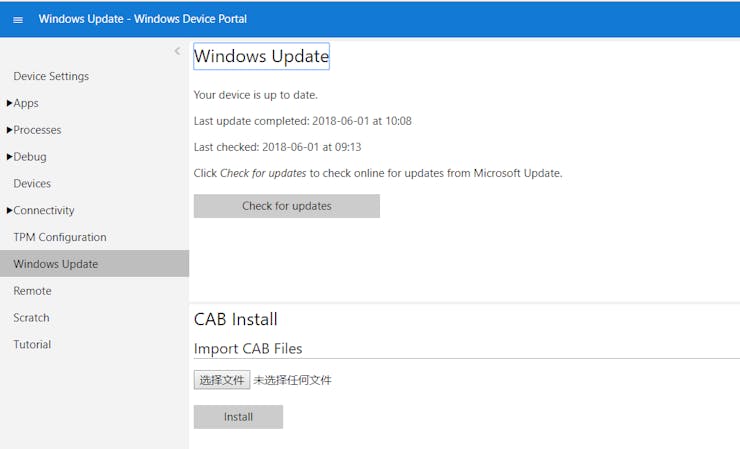The width and height of the screenshot is (740, 449).
Task: Open the hamburger navigation menu
Action: [x=18, y=19]
